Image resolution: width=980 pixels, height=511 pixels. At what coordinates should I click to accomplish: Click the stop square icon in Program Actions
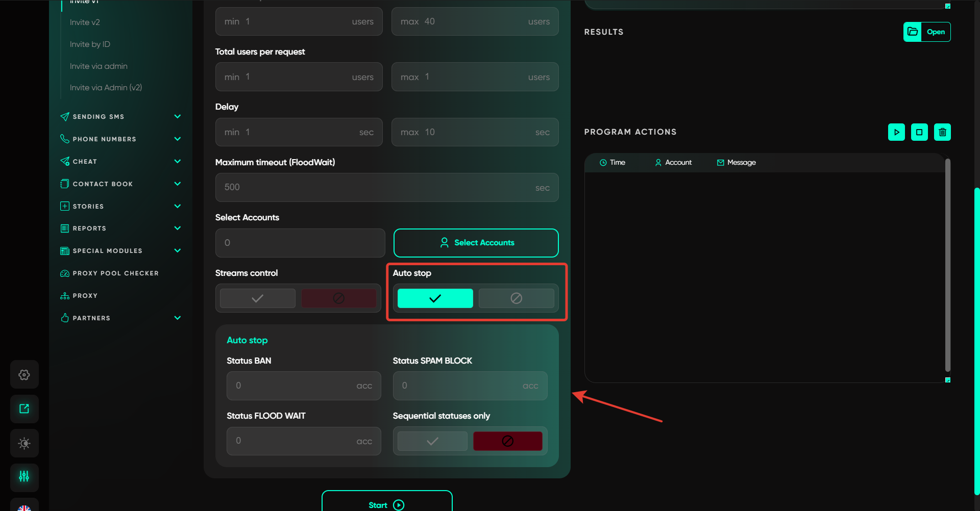[x=919, y=132]
